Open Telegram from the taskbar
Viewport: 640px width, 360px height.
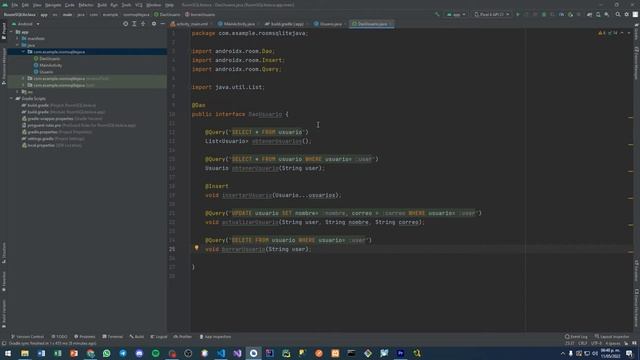click(x=123, y=353)
